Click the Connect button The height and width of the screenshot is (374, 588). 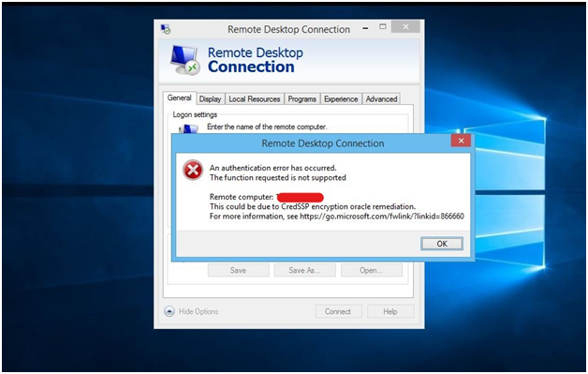point(338,311)
